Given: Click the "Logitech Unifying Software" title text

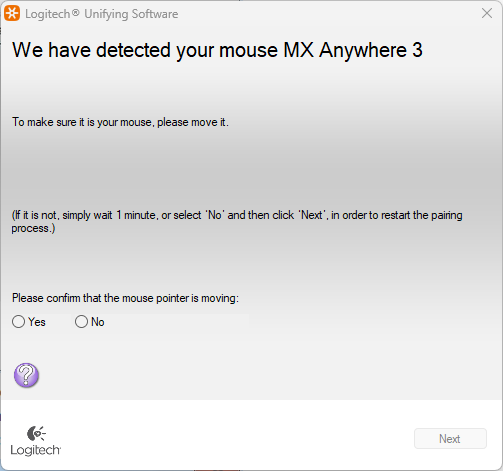Looking at the screenshot, I should [x=102, y=14].
